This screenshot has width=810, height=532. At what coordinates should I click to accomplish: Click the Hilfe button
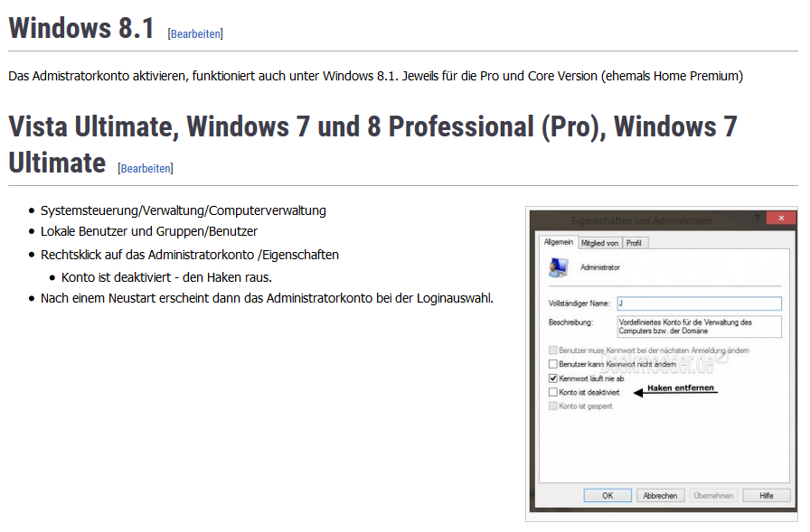766,495
